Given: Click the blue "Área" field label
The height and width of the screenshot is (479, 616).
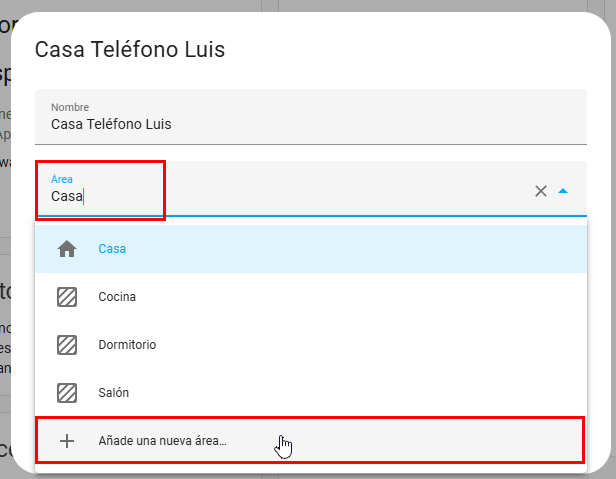Looking at the screenshot, I should pyautogui.click(x=62, y=179).
